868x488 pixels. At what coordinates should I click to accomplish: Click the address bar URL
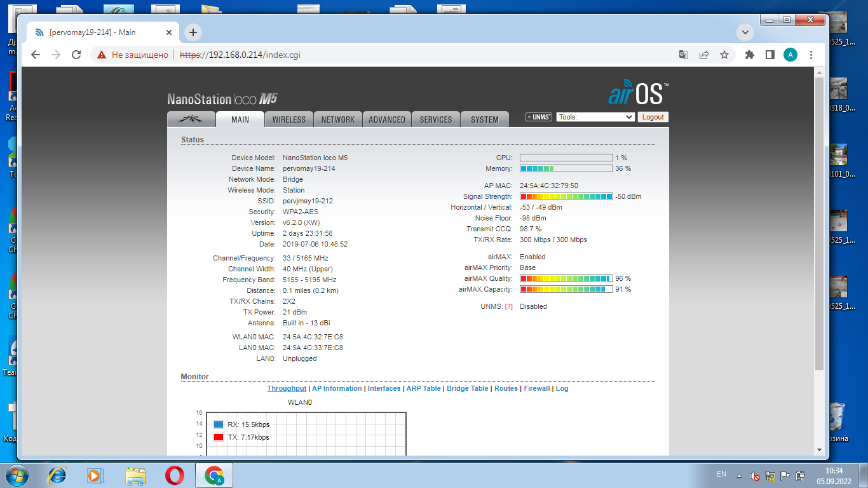tap(240, 55)
